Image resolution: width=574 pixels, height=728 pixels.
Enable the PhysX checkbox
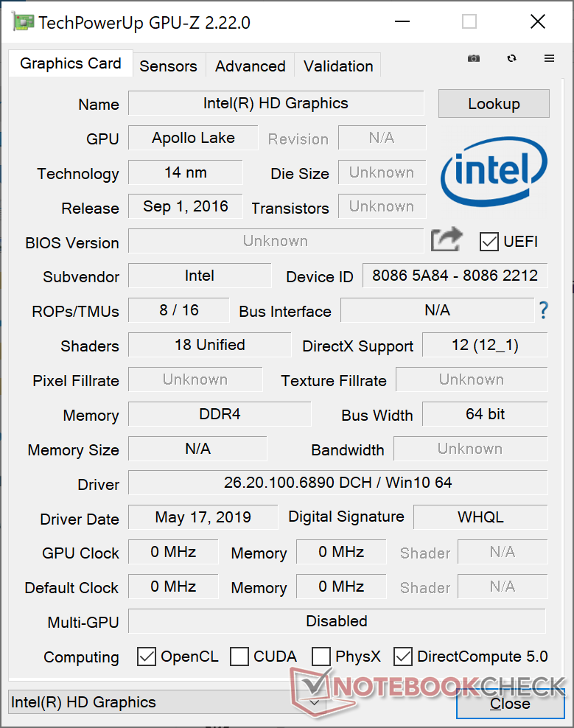321,657
